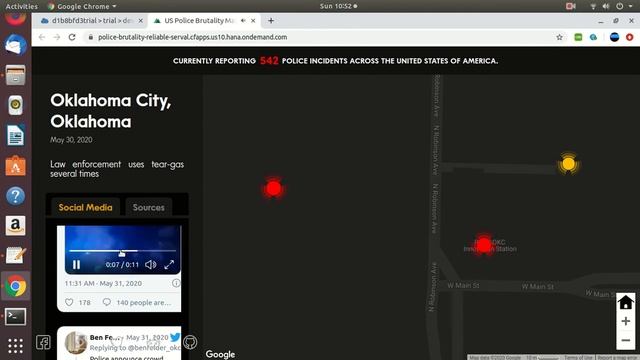The image size is (640, 360).
Task: Open the Facebook share icon
Action: pyautogui.click(x=43, y=342)
